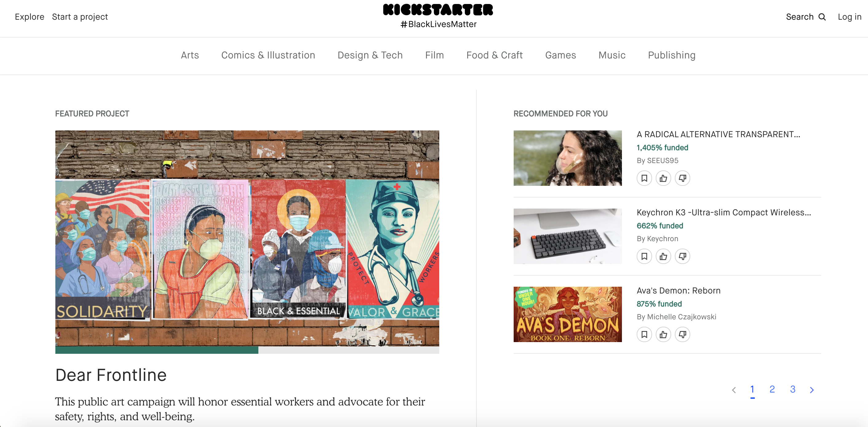
Task: Open the Design & Tech category
Action: pos(370,55)
